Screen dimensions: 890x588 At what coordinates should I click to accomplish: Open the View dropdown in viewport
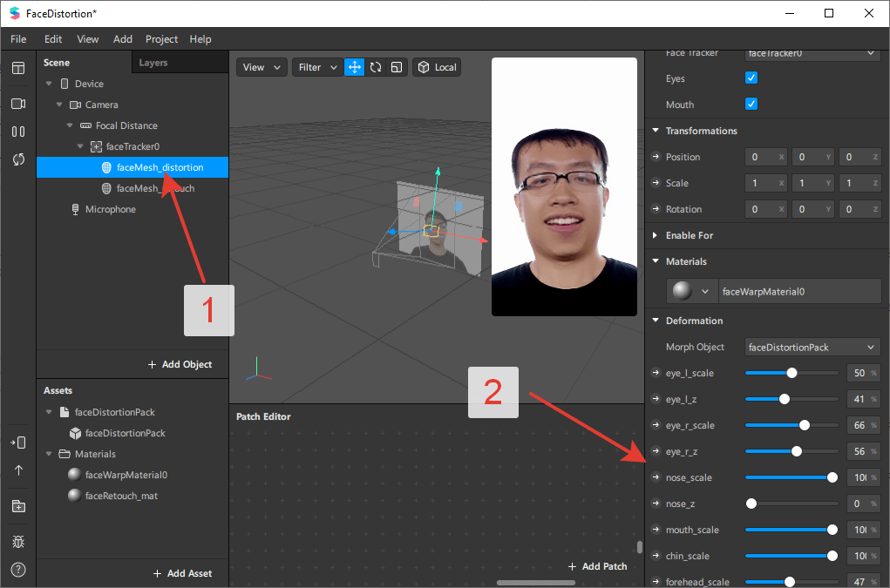pos(262,67)
